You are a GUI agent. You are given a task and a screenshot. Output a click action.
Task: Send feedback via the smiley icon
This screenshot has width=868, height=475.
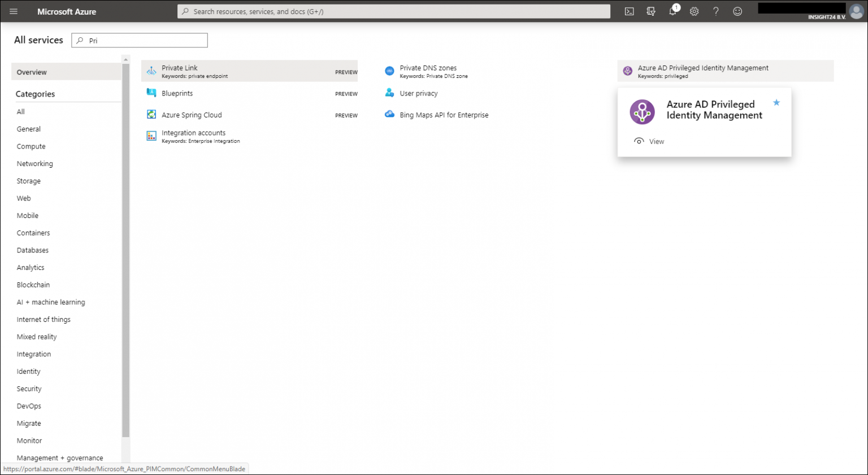737,11
